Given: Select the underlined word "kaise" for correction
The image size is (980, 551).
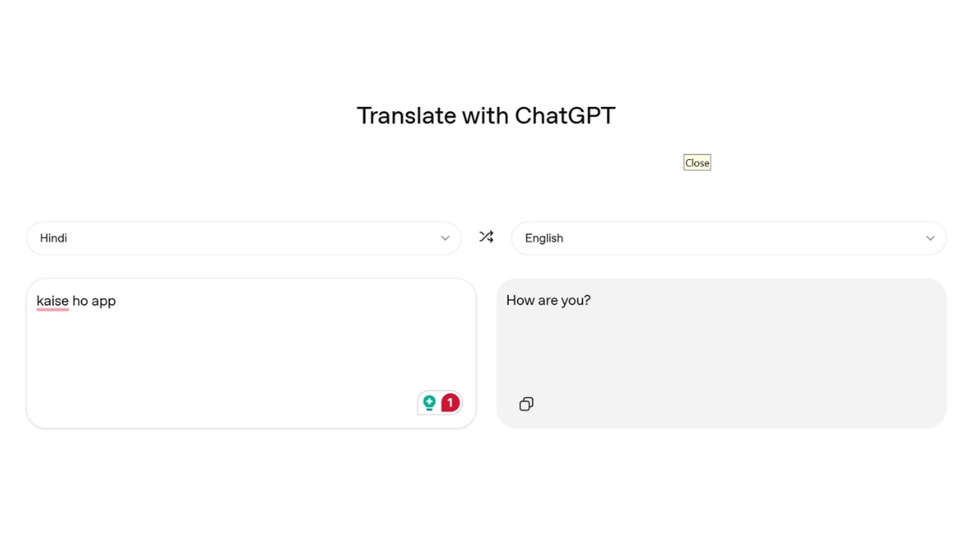Looking at the screenshot, I should click(x=51, y=300).
